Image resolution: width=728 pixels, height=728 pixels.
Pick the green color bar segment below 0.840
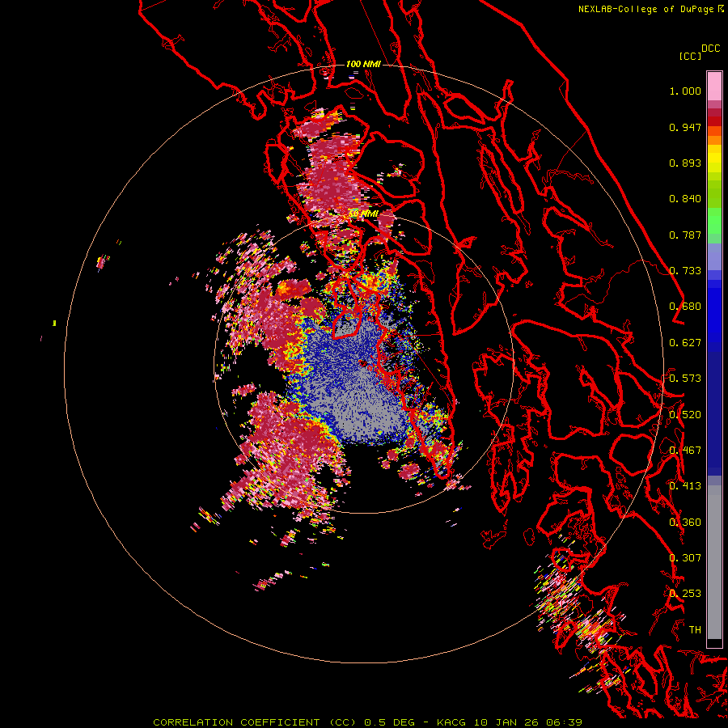point(714,221)
